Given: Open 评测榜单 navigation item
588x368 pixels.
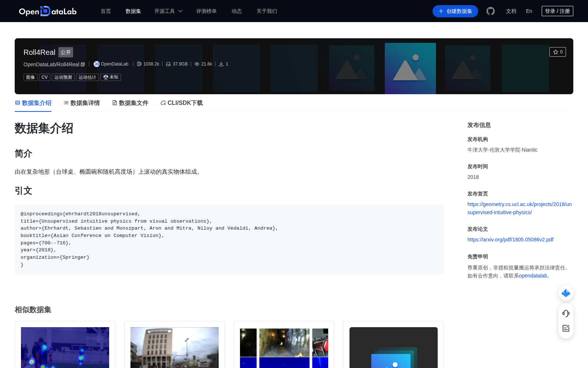Looking at the screenshot, I should [x=207, y=11].
